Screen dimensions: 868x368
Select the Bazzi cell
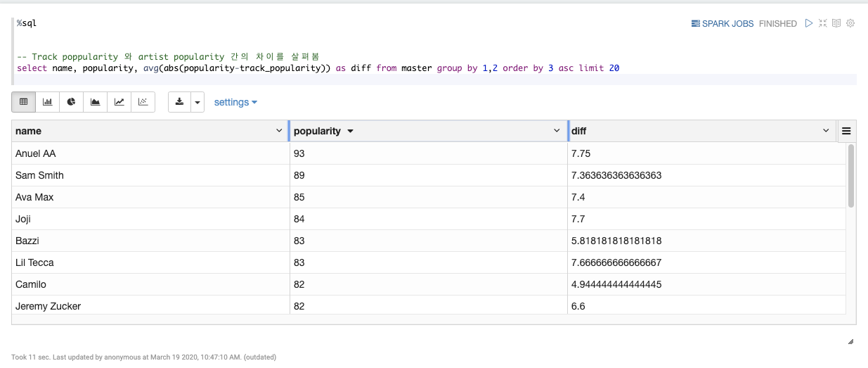pos(150,241)
